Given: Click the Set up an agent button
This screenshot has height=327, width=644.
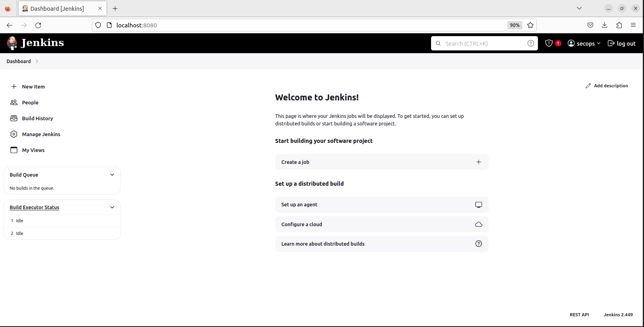Looking at the screenshot, I should [x=382, y=205].
